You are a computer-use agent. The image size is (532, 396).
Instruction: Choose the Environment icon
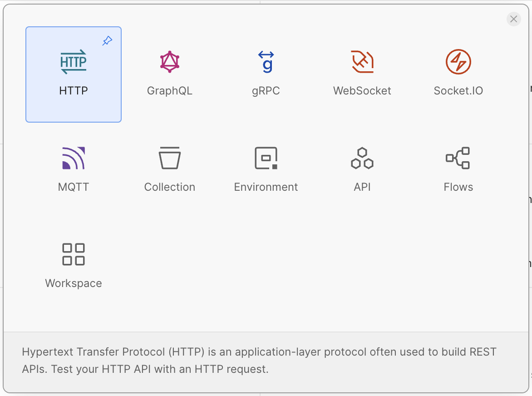[266, 158]
